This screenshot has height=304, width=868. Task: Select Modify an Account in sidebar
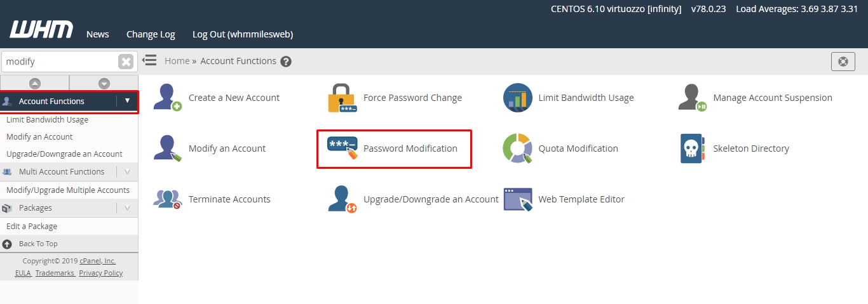(x=39, y=136)
